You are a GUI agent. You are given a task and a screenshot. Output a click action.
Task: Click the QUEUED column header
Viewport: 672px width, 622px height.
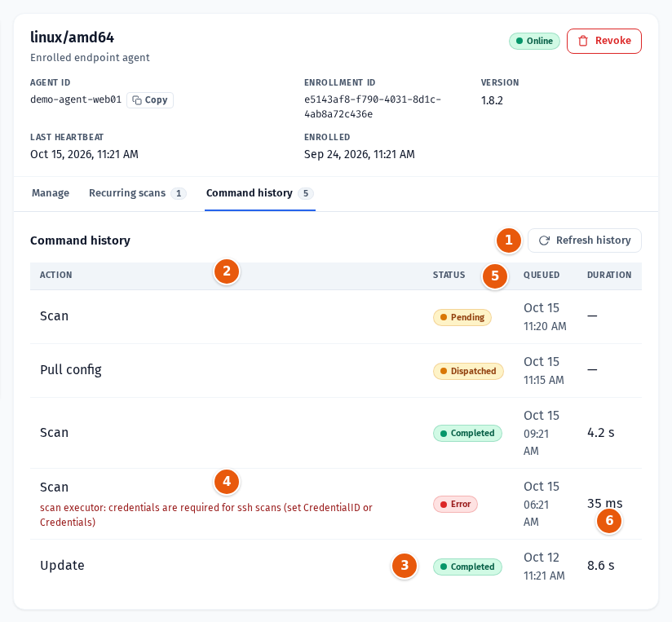[542, 275]
